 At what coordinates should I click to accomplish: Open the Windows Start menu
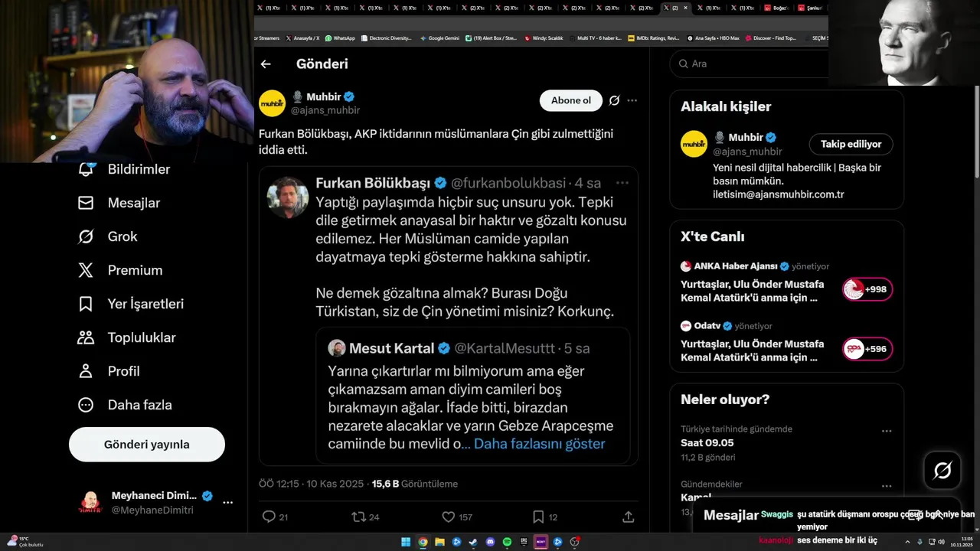406,542
